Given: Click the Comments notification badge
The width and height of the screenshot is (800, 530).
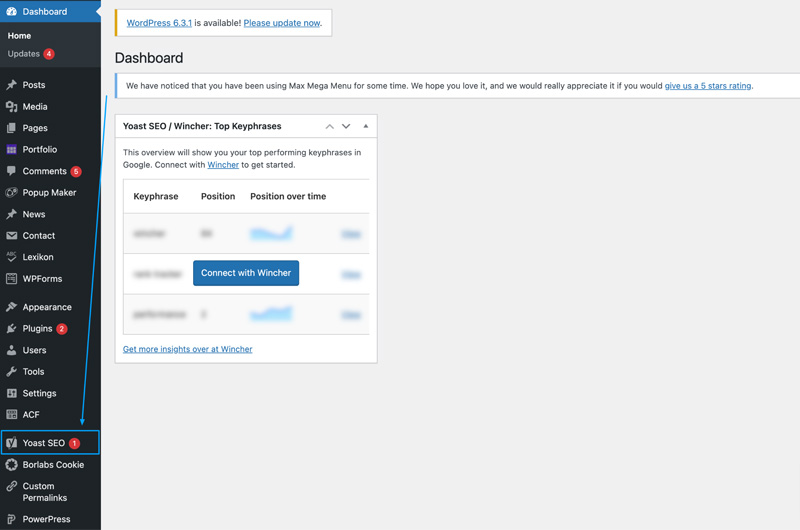Looking at the screenshot, I should [x=76, y=171].
